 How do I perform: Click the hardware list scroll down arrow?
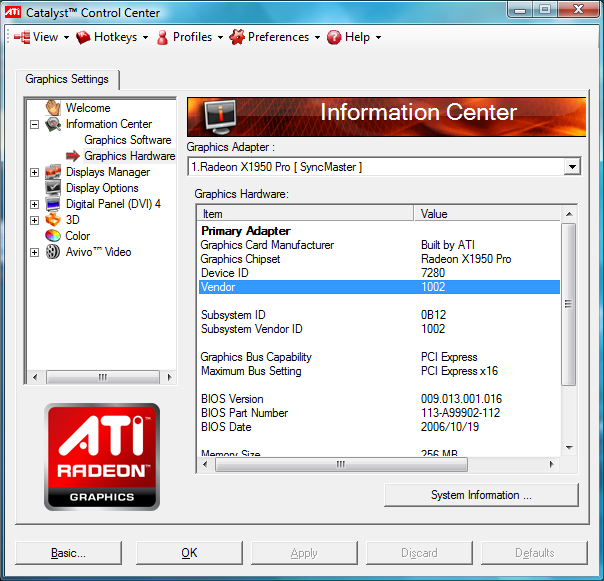(569, 448)
